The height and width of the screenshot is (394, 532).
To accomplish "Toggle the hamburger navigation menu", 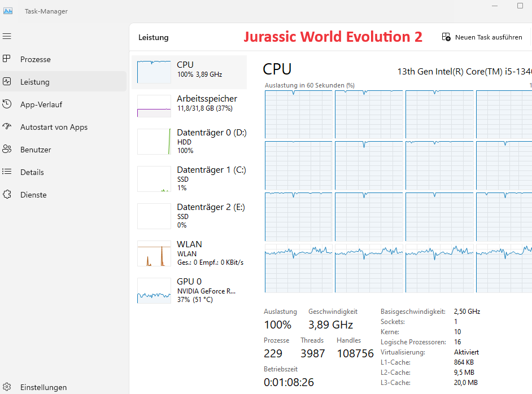I will click(7, 36).
